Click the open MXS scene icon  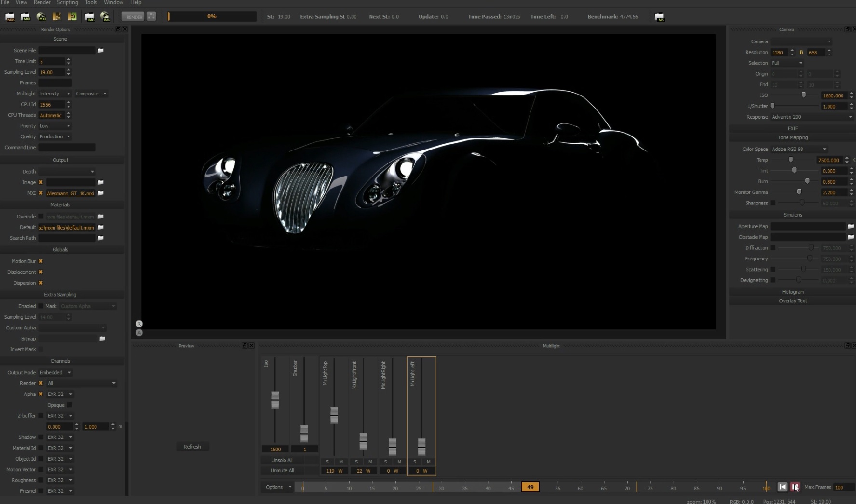coord(10,17)
